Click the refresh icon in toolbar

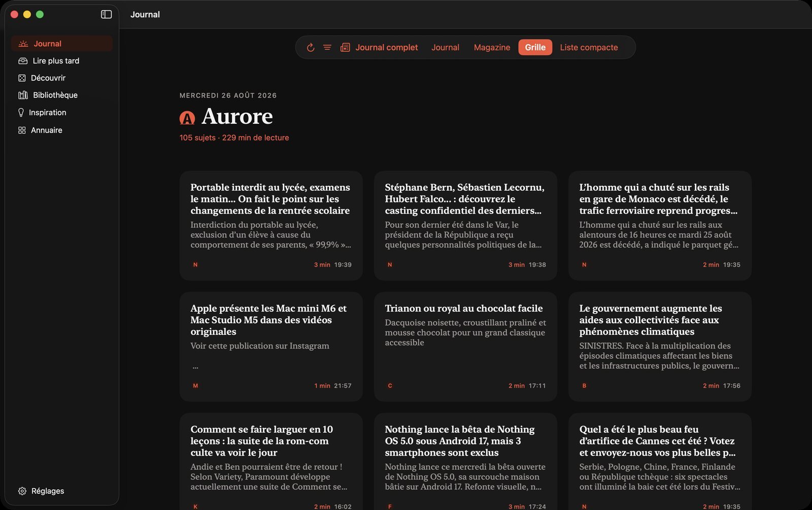tap(311, 47)
